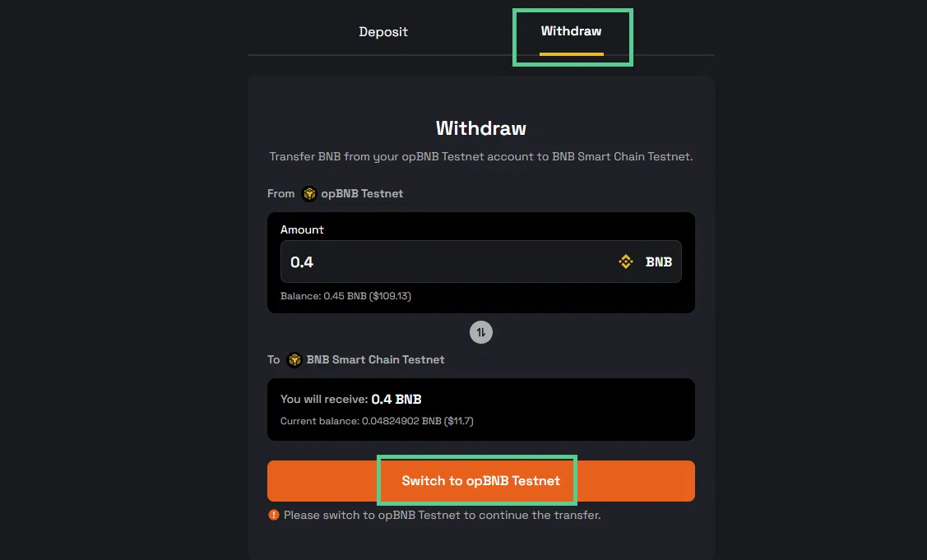Click the Amount input field showing 0.4
This screenshot has width=927, height=560.
point(480,261)
